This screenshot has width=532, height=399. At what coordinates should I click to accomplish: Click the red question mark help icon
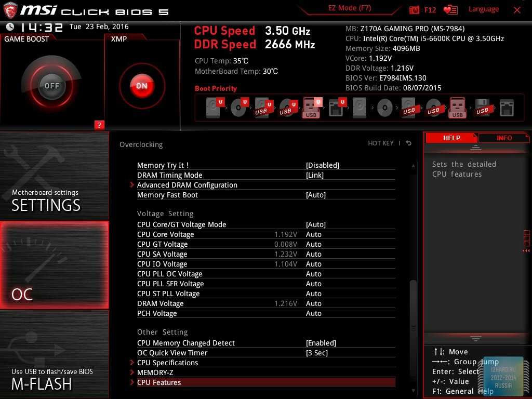pyautogui.click(x=99, y=125)
